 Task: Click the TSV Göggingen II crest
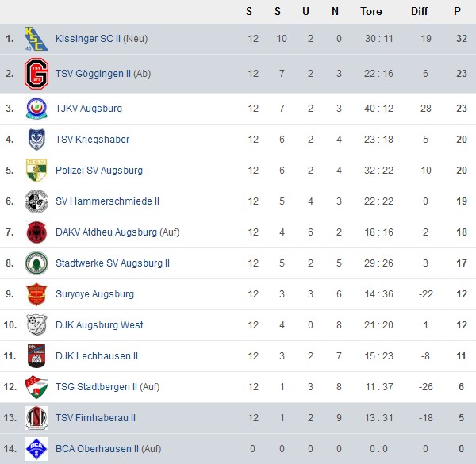36,74
